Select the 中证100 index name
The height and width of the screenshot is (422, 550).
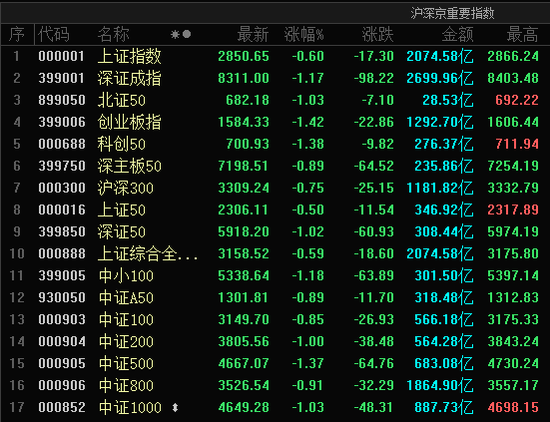(126, 320)
